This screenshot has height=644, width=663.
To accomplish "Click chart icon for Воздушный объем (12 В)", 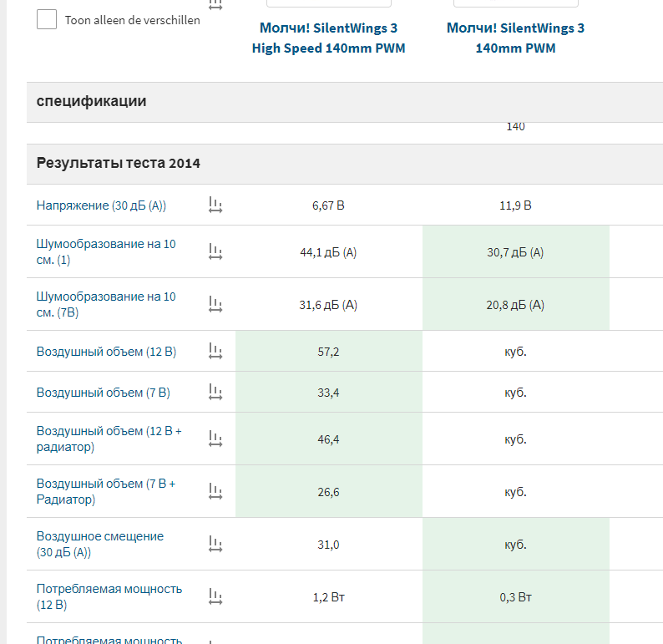I will [215, 351].
